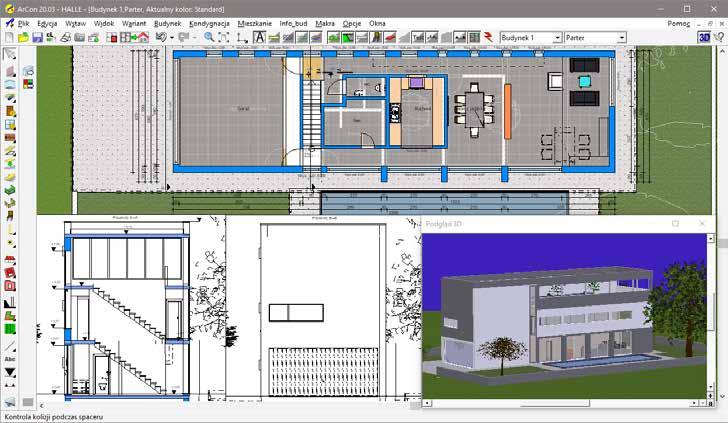Activate the magnifier zoom tool
Screen dimensions: 728x423
click(x=209, y=38)
